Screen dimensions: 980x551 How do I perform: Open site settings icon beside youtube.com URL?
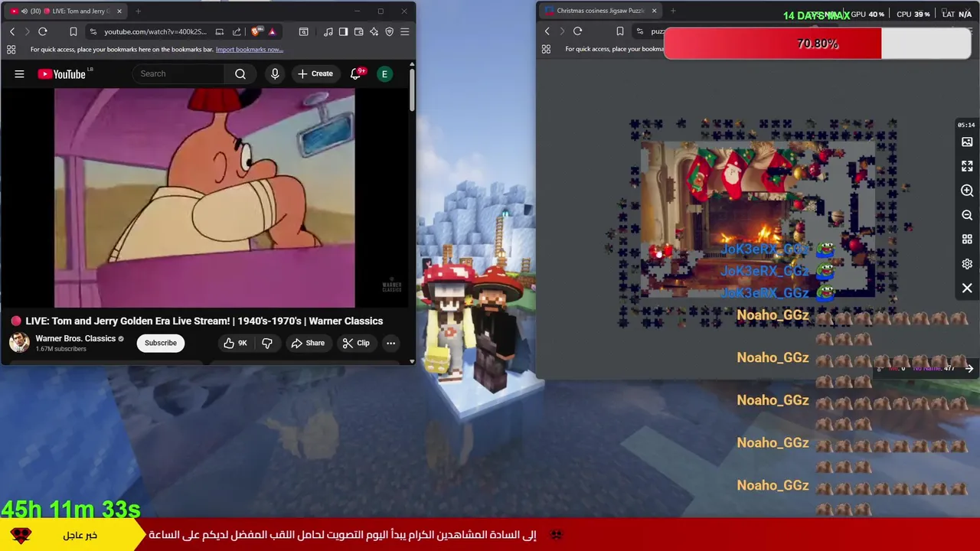coord(93,31)
